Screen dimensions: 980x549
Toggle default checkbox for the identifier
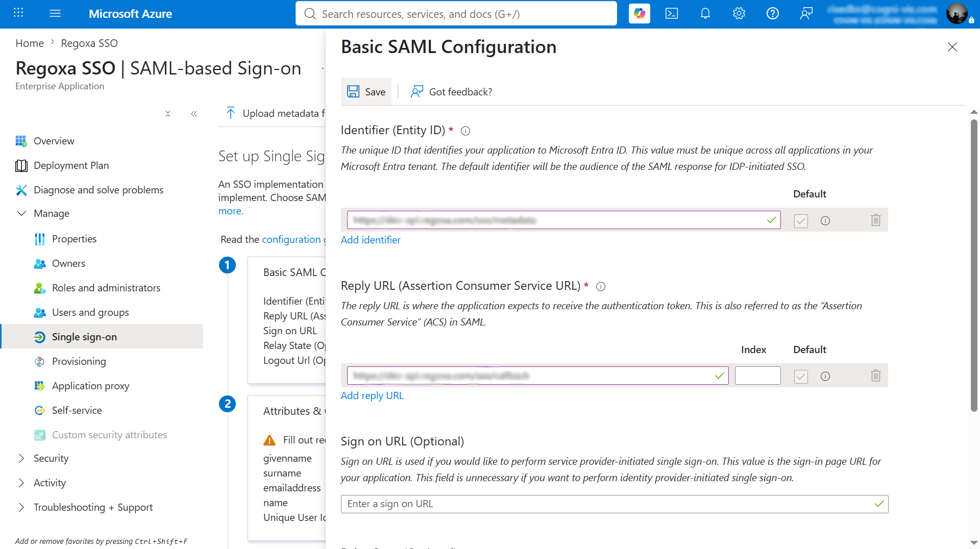tap(801, 220)
